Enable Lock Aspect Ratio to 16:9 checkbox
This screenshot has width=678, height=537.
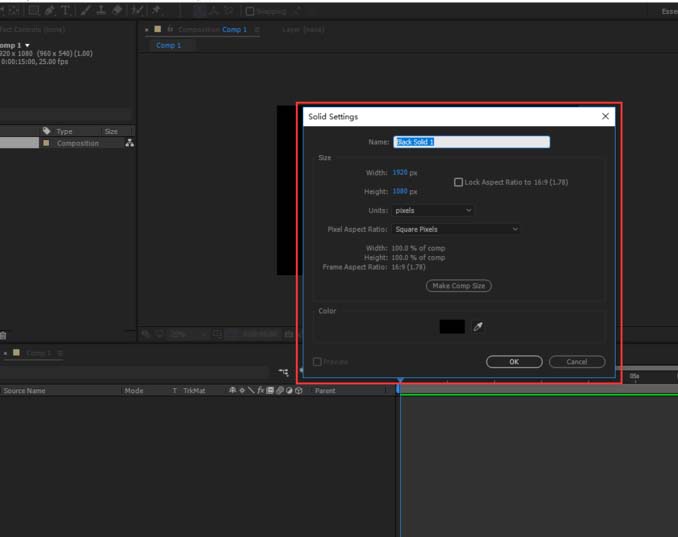point(459,182)
